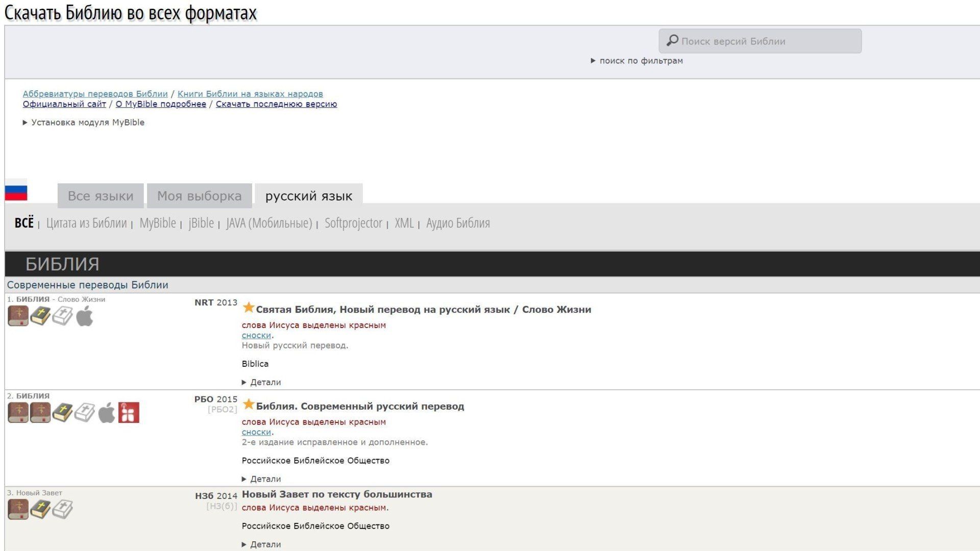The image size is (980, 551).
Task: Open Книги Библии на языках народов link
Action: pos(250,94)
